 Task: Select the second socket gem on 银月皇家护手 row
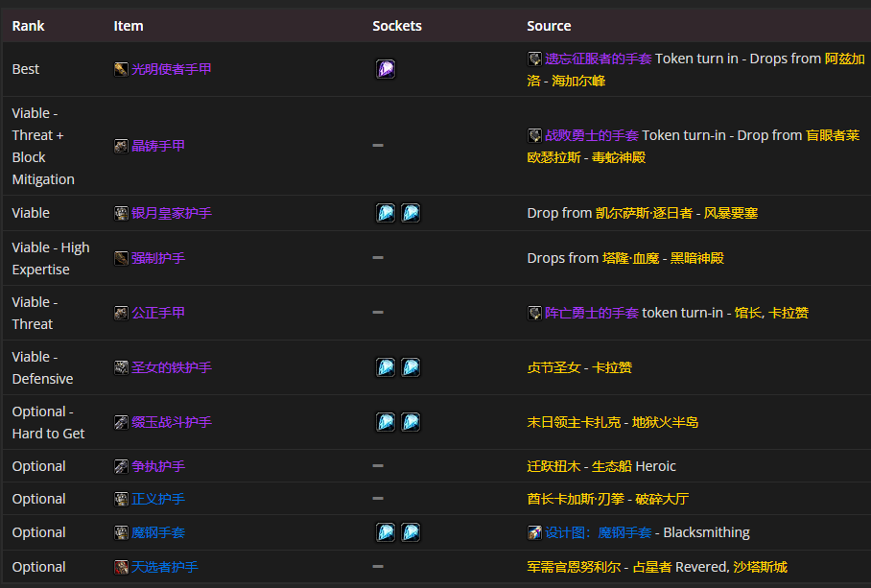click(411, 213)
